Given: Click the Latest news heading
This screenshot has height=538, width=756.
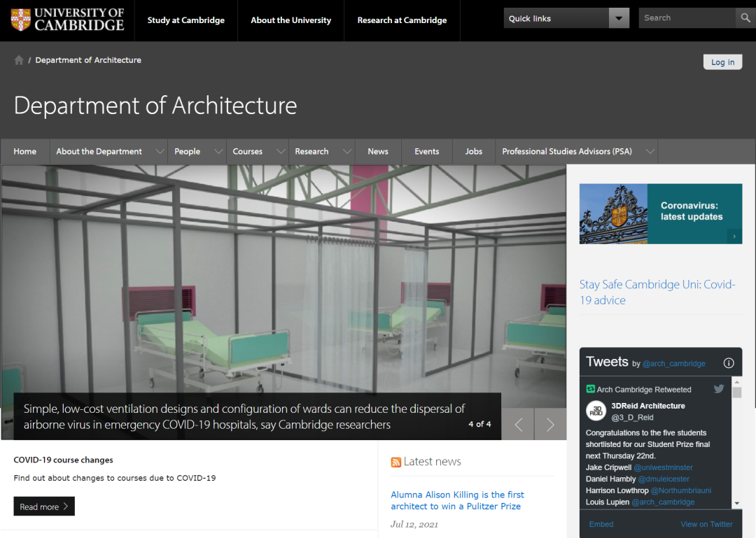Looking at the screenshot, I should pos(432,461).
